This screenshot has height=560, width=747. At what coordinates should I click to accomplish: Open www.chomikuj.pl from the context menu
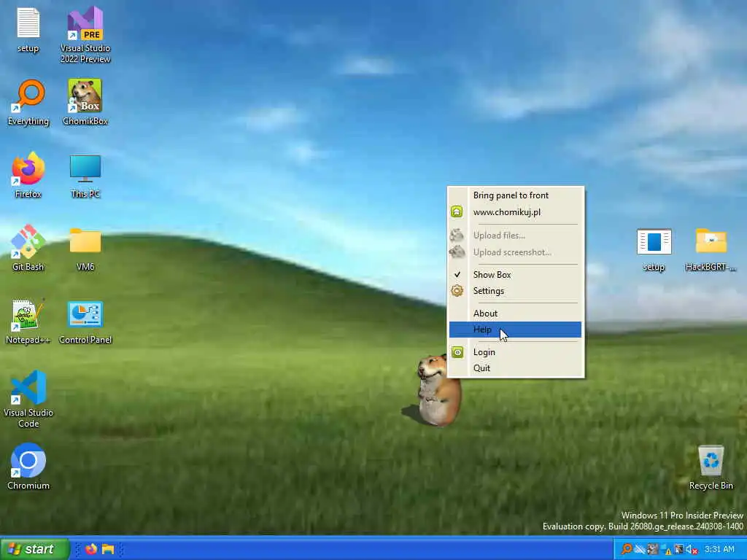click(515, 212)
